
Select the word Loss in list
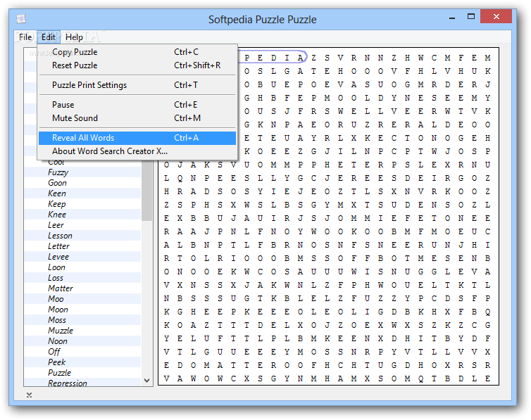56,278
